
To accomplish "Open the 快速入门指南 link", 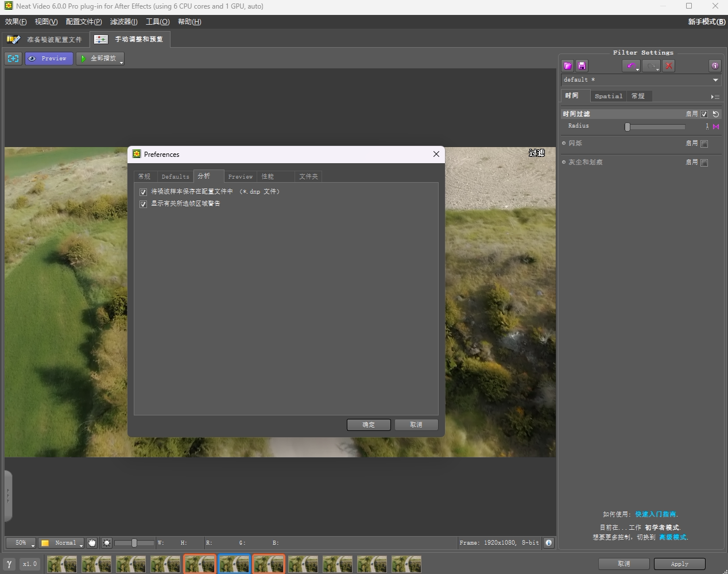I will pos(656,514).
